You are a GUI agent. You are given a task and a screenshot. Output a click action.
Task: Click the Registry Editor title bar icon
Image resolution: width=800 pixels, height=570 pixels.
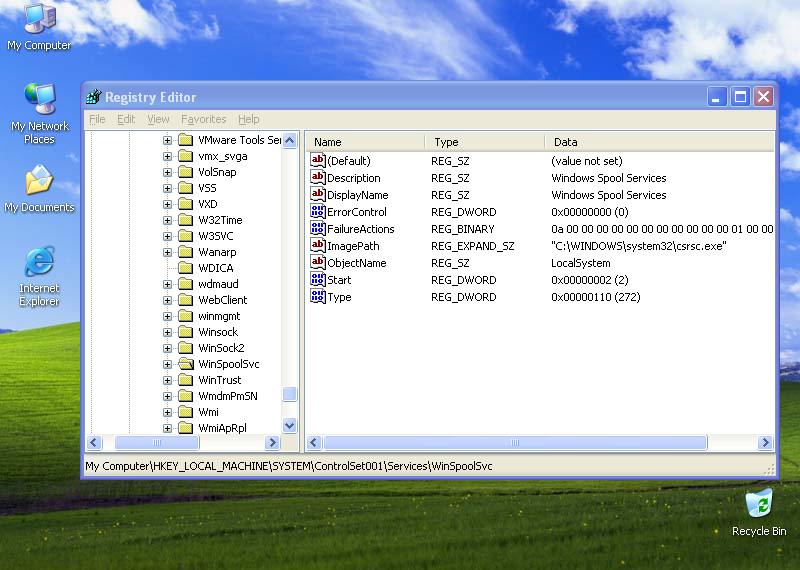[94, 96]
